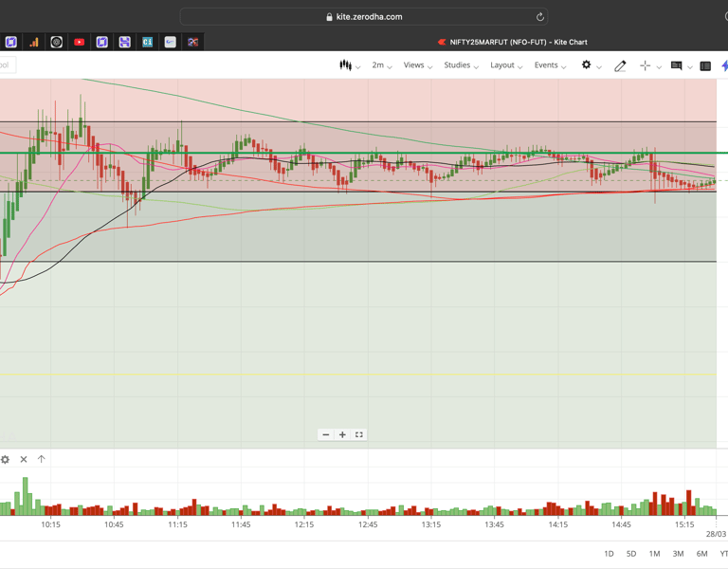Reload the page in address bar
Screen dimensions: 728x569
[540, 17]
